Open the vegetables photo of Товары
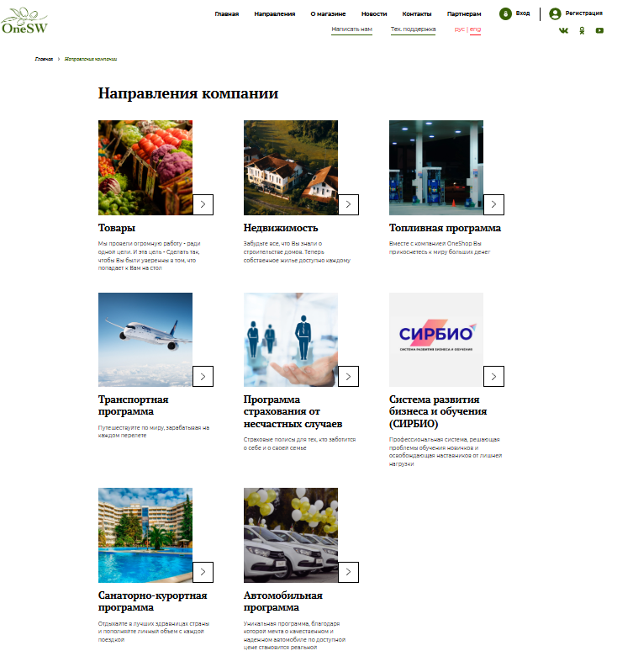The height and width of the screenshot is (672, 633). [145, 167]
